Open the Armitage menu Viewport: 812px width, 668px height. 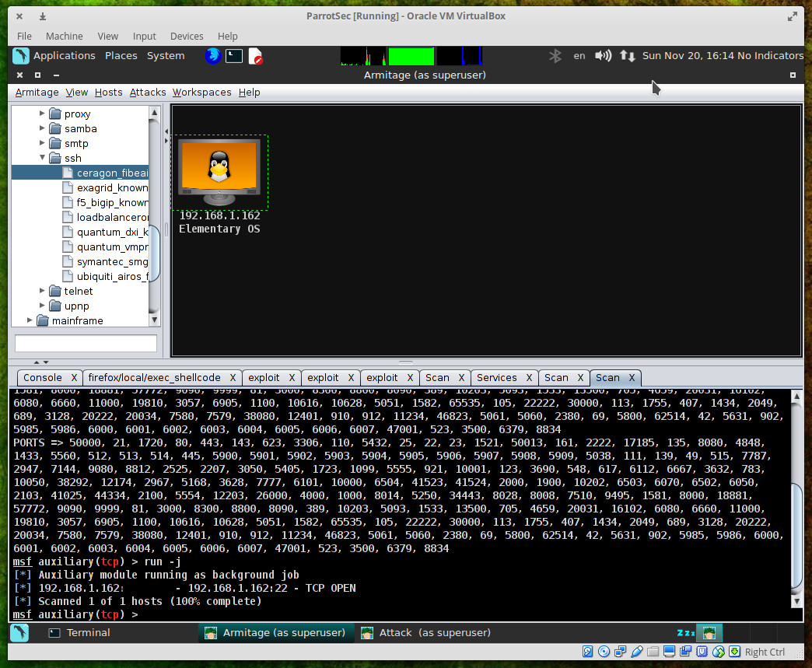tap(37, 93)
